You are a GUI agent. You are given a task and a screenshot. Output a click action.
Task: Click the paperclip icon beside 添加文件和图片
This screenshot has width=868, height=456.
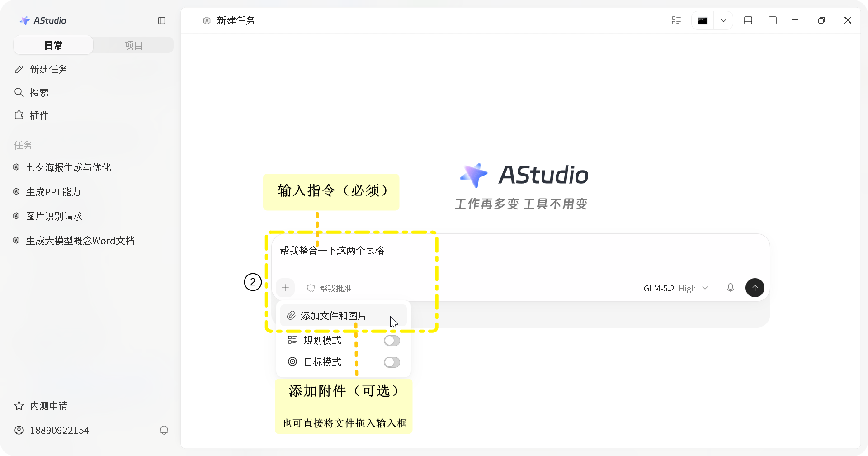click(292, 315)
